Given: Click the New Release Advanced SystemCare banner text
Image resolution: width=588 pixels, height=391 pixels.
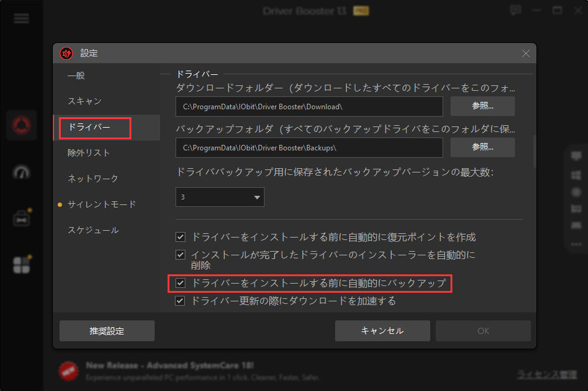Looking at the screenshot, I should [x=170, y=365].
